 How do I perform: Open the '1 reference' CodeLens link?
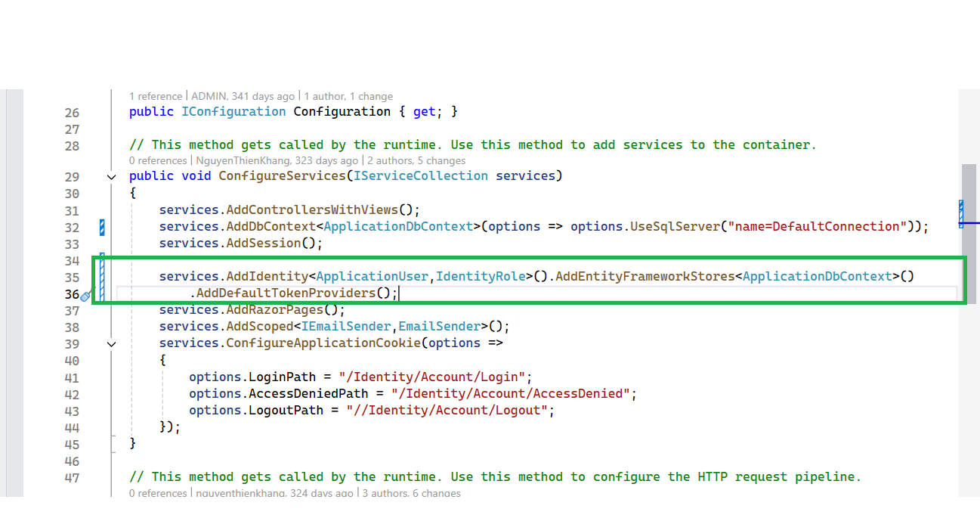(156, 96)
